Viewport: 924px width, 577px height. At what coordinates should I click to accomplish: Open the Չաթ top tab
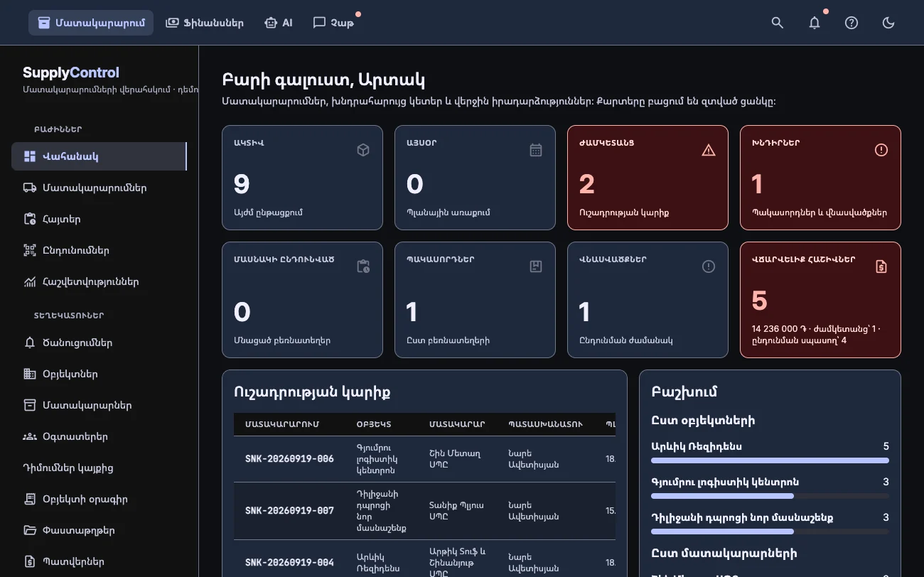point(333,23)
